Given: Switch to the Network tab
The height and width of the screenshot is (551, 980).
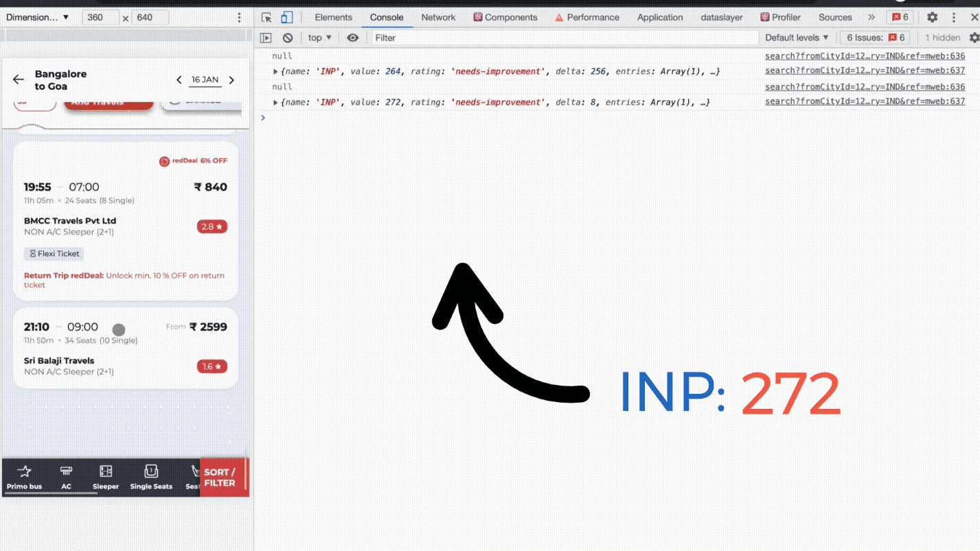Looking at the screenshot, I should coord(438,17).
